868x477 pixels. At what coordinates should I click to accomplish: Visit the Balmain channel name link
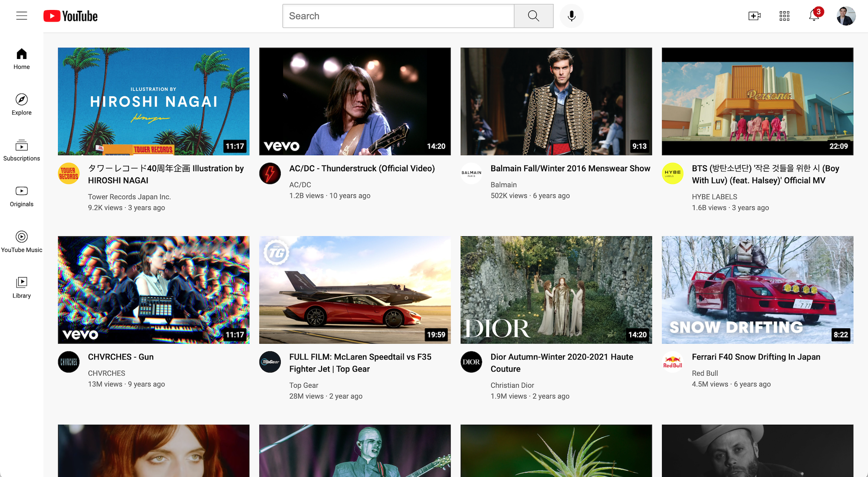[x=503, y=185]
